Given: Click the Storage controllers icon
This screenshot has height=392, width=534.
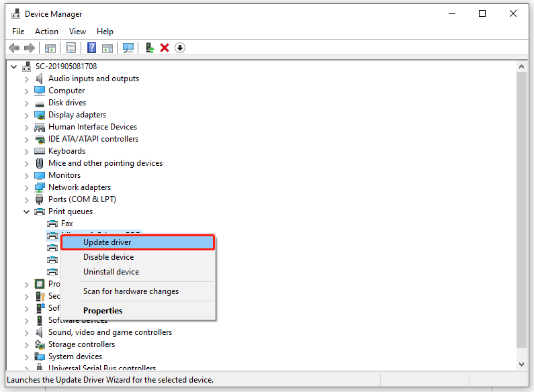Looking at the screenshot, I should point(40,344).
